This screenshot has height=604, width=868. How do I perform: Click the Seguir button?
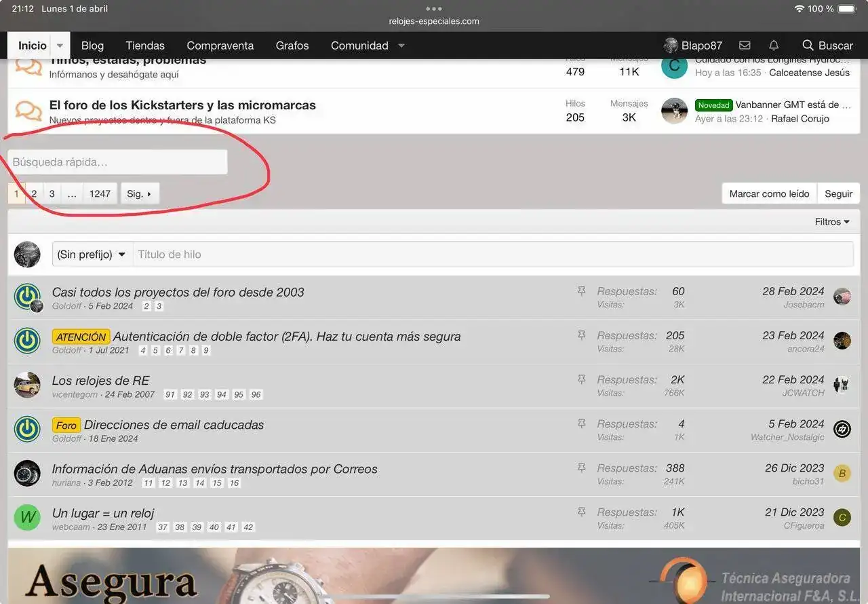pyautogui.click(x=838, y=193)
